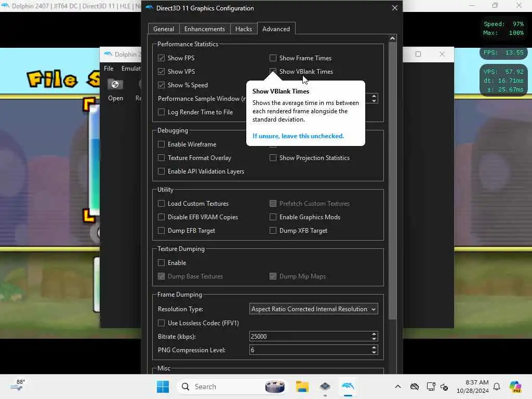Click the taskbar Search box
Image resolution: width=532 pixels, height=399 pixels.
(232, 387)
